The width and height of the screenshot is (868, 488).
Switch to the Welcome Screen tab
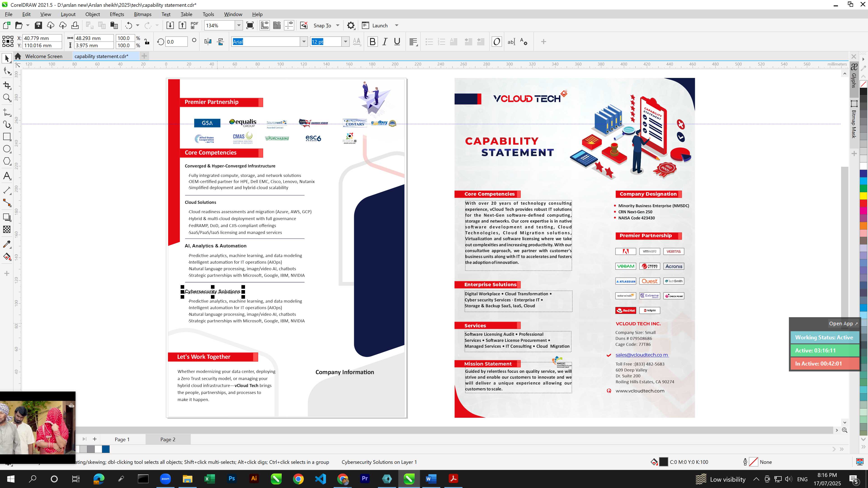(43, 56)
